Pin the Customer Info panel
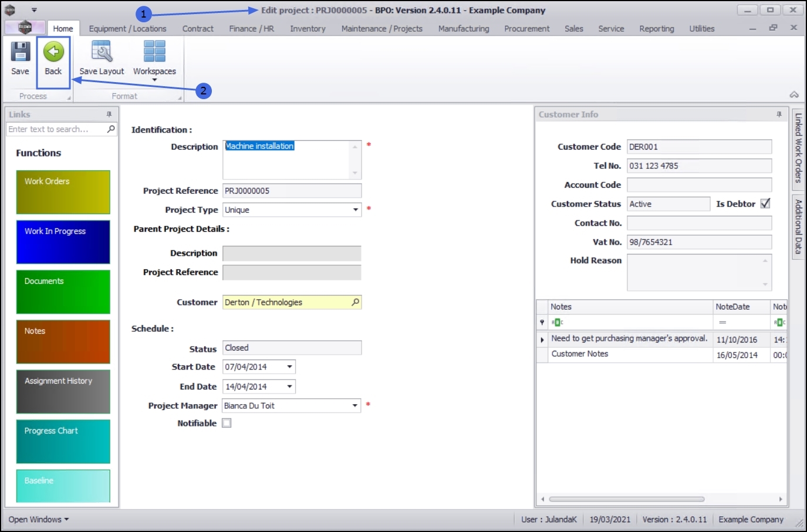 779,114
